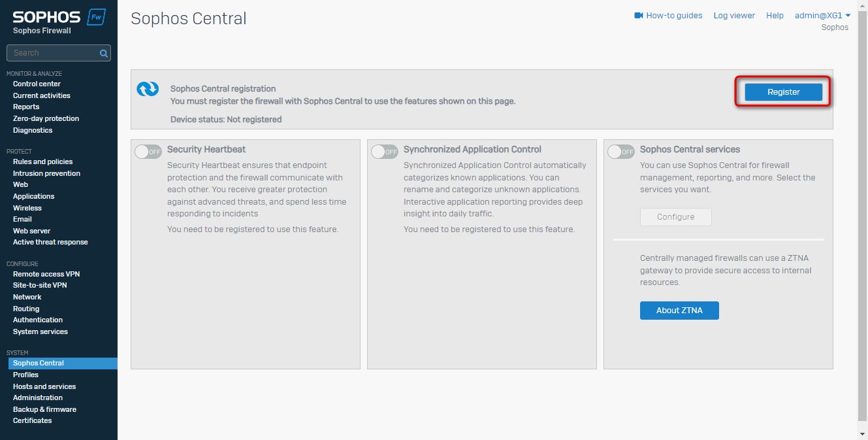Select Sophos Central sidebar item
This screenshot has height=440, width=868.
[63, 363]
